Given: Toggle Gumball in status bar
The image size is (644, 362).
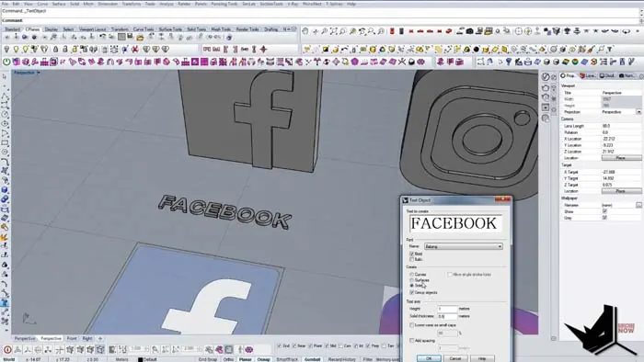Looking at the screenshot, I should [312, 359].
